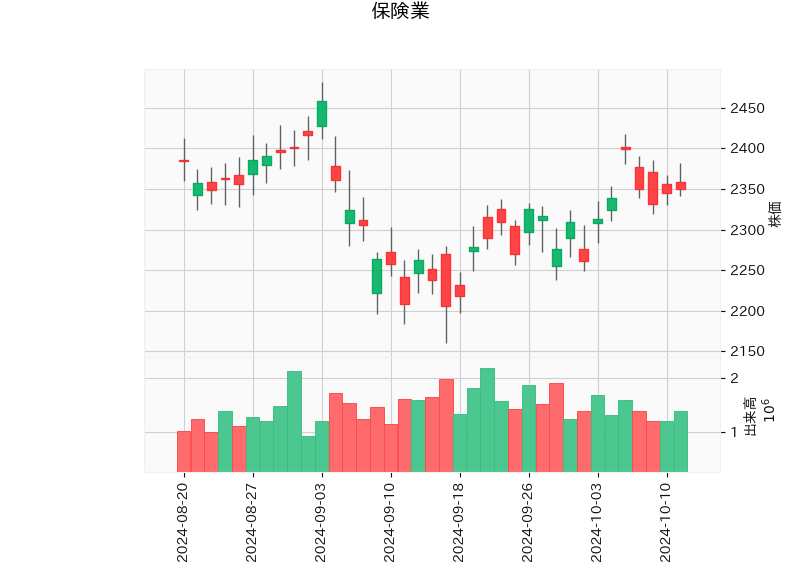This screenshot has width=800, height=575.
Task: Click the 2024-09-03 date label
Action: coord(320,523)
